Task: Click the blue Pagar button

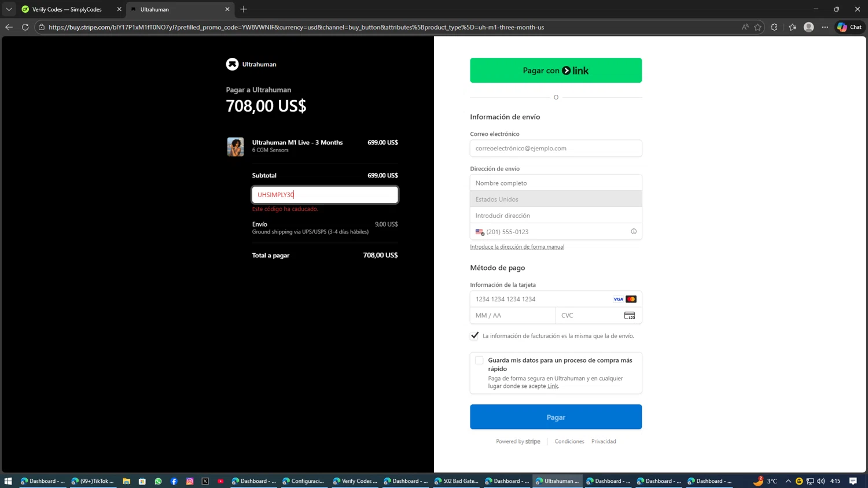Action: click(556, 417)
